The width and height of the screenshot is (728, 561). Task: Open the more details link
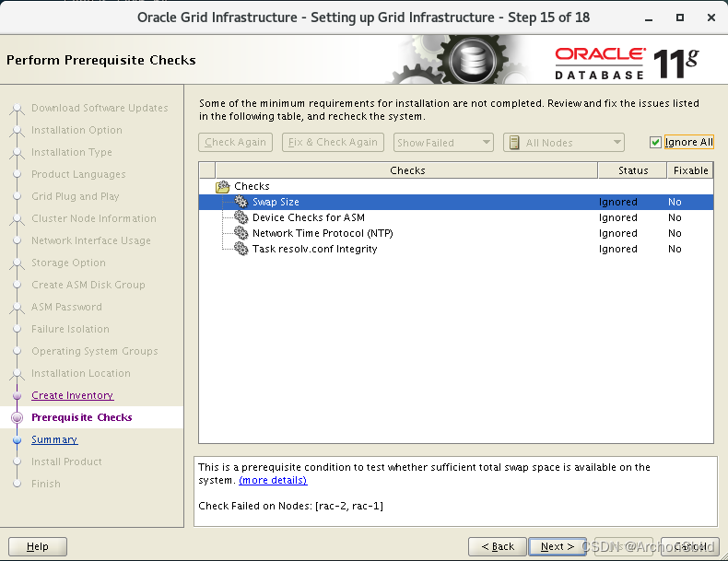point(273,480)
